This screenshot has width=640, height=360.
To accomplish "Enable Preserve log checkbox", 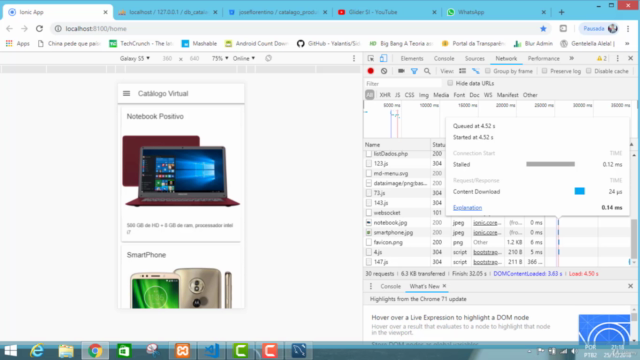I will pos(544,71).
